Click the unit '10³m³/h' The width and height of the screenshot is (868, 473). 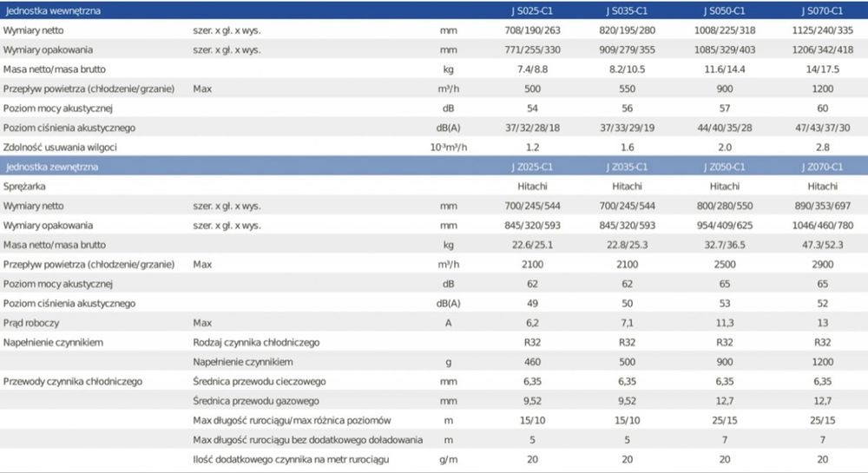[449, 148]
